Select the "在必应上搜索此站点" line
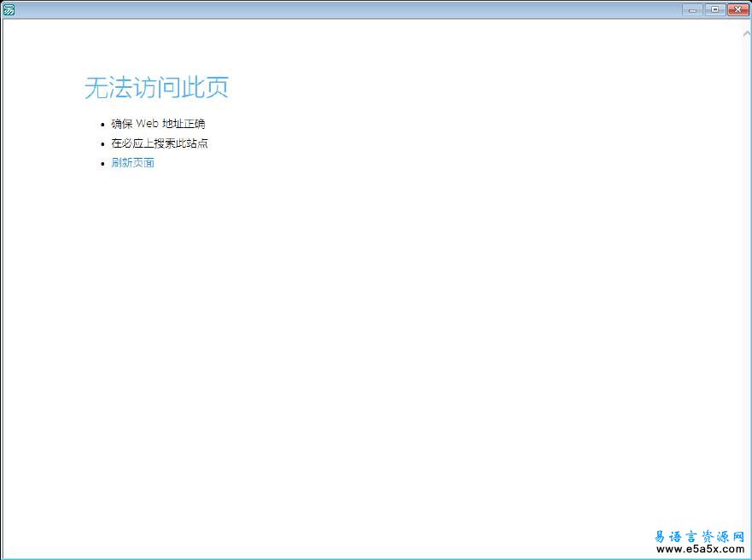 [160, 143]
